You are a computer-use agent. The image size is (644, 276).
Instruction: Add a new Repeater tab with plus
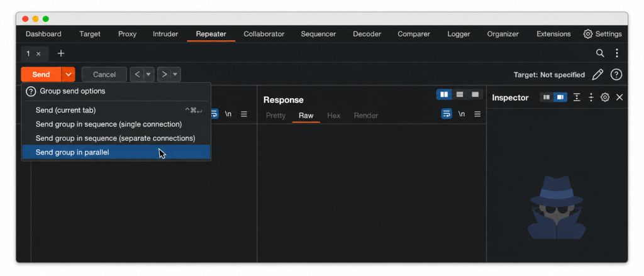pos(61,53)
